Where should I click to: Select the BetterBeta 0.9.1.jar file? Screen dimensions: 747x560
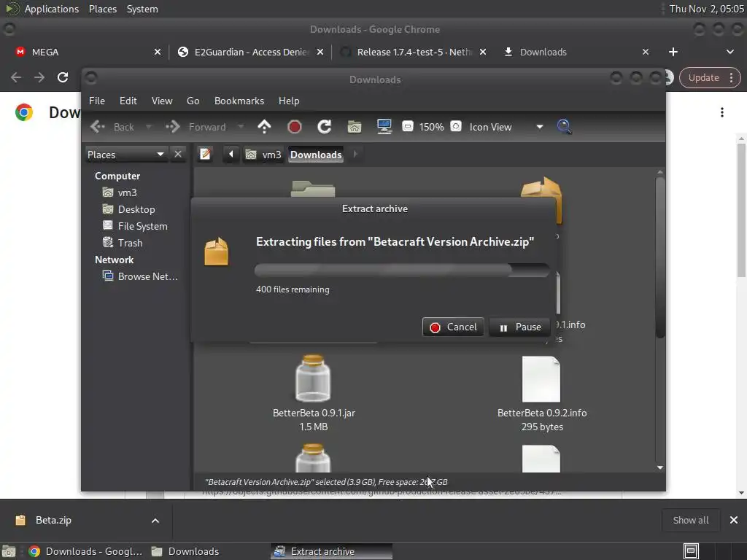coord(314,393)
